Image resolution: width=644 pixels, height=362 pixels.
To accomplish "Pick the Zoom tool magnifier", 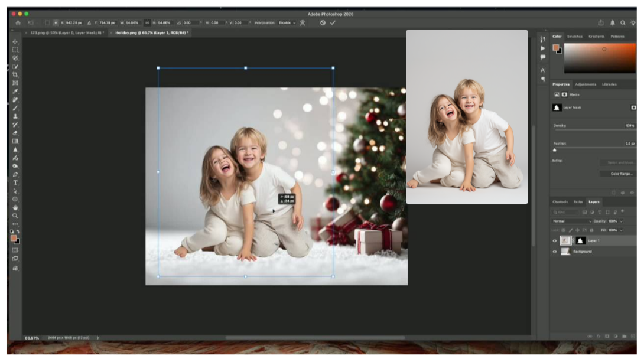I will click(x=15, y=216).
